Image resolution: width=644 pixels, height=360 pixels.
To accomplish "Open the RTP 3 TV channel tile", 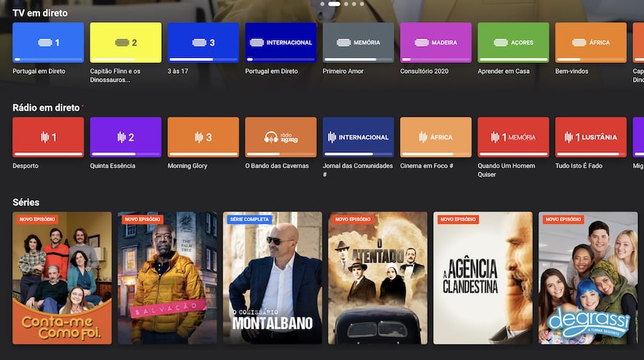I will [x=203, y=42].
